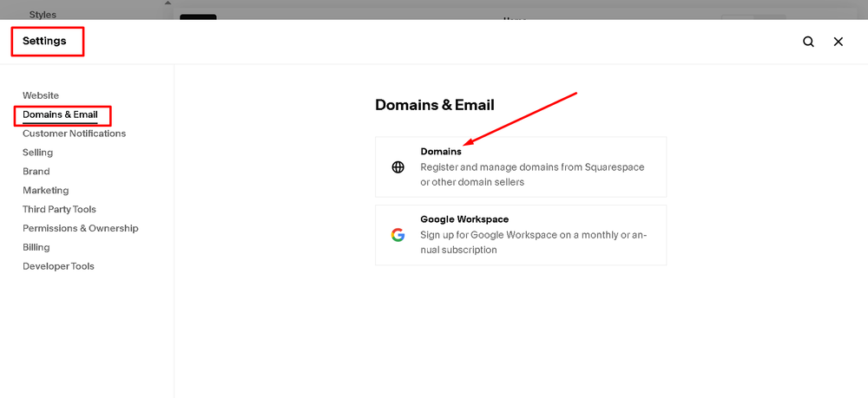Click the Domains & Email page heading
868x398 pixels.
coord(435,104)
